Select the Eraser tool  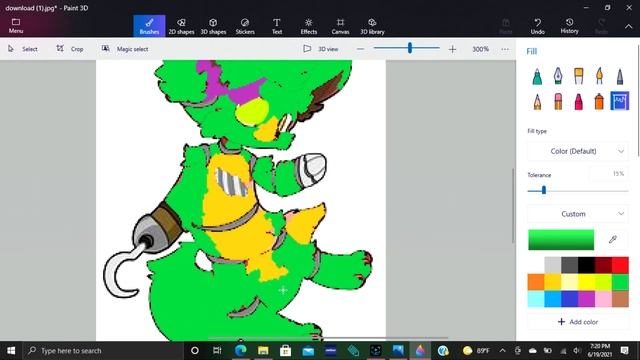tap(558, 101)
